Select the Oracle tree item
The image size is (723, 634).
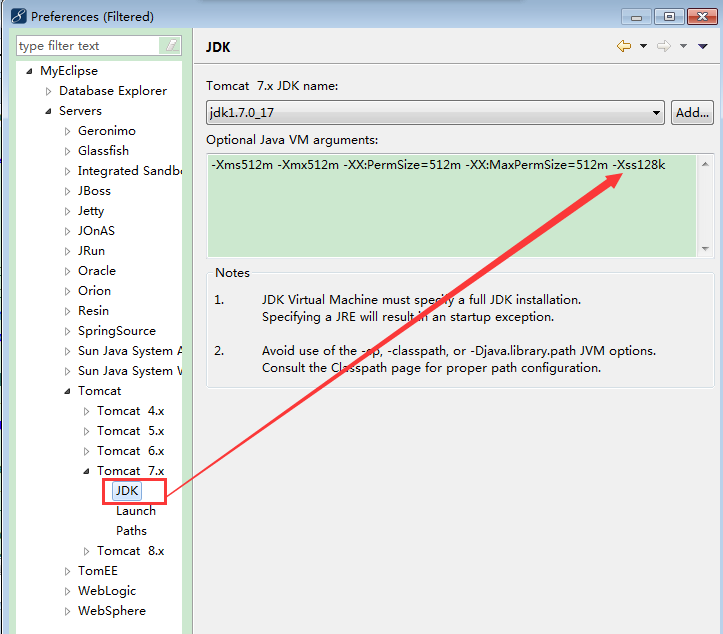coord(97,271)
